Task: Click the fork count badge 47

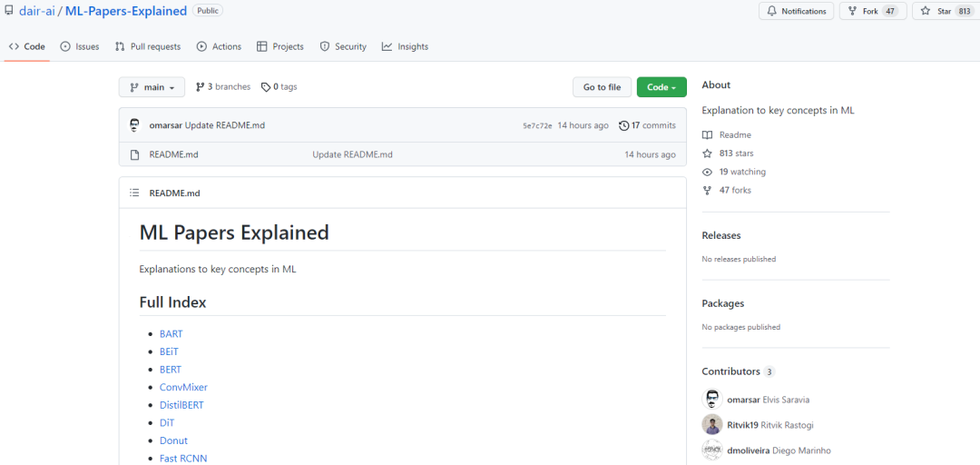Action: click(x=890, y=11)
